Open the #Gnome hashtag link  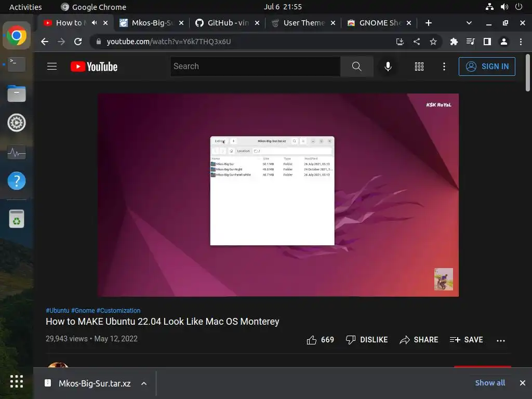[x=83, y=311]
